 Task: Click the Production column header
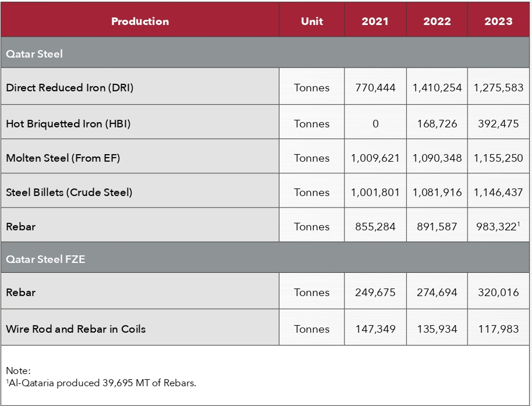point(140,22)
